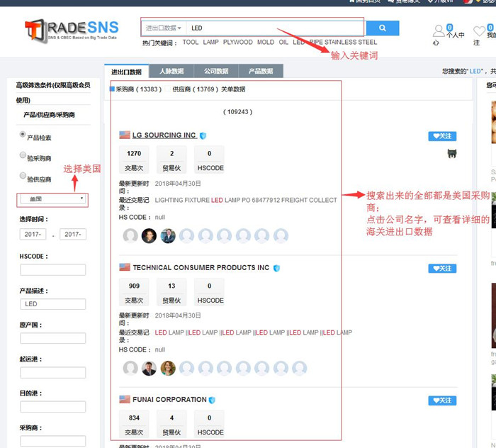Open the 进出口数据 search type dropdown
496x448 pixels.
click(164, 28)
